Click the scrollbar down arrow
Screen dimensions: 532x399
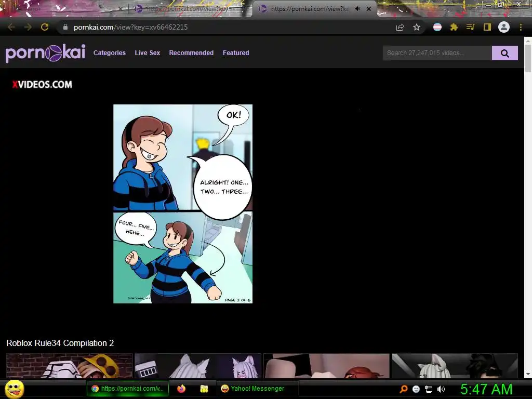(528, 374)
